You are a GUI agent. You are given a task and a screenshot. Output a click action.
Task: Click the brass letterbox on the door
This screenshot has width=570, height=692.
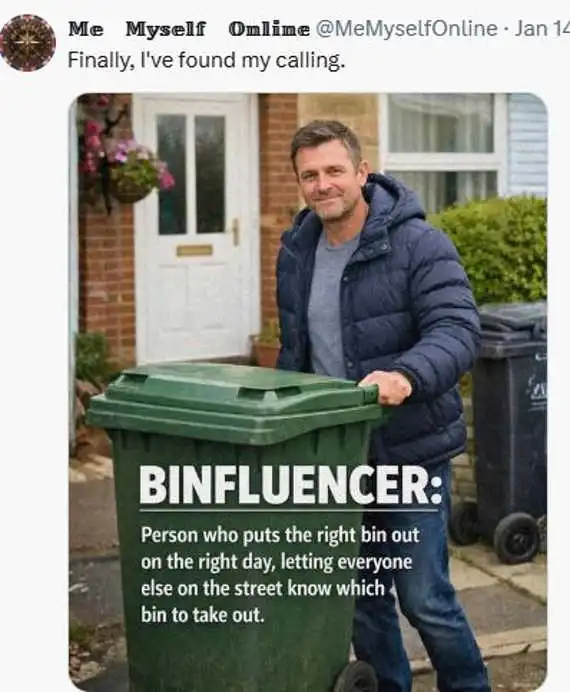click(x=195, y=250)
